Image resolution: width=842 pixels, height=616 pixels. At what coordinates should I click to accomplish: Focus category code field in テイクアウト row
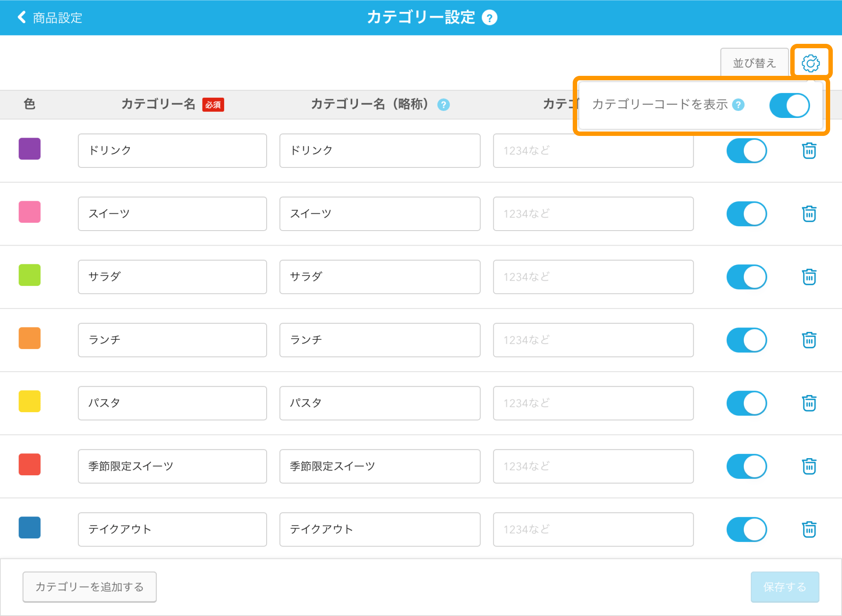[x=593, y=529]
